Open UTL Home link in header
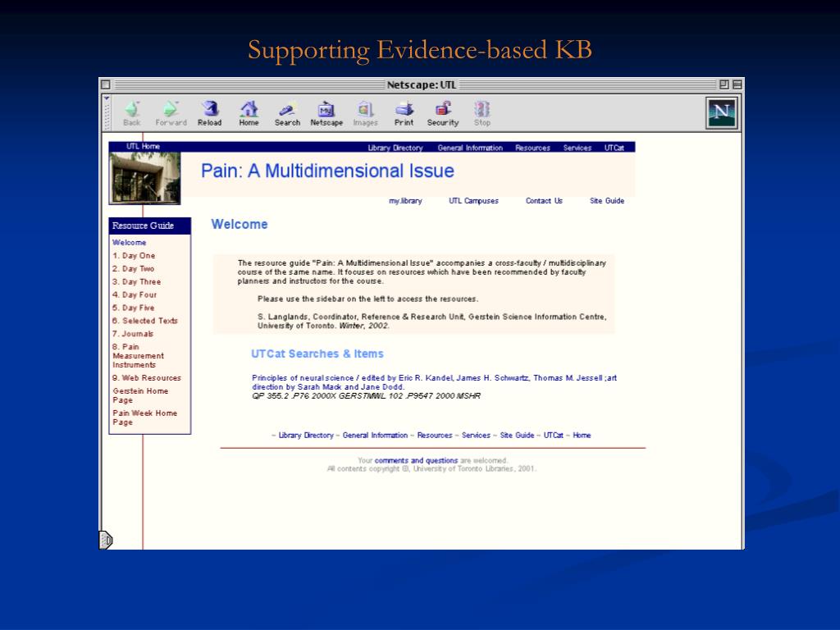The width and height of the screenshot is (840, 630). tap(143, 146)
